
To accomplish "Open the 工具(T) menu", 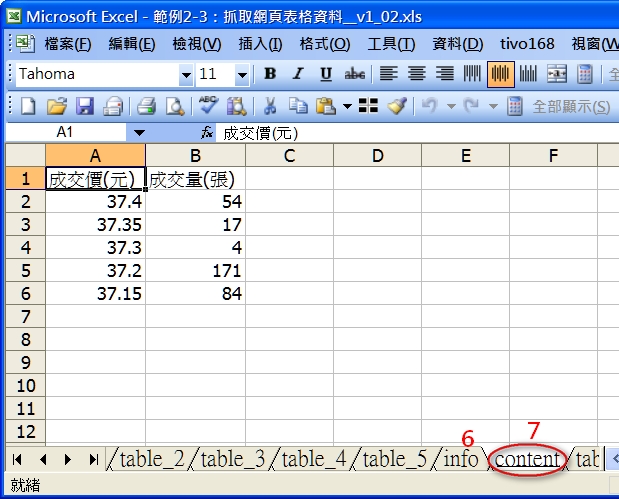I will 391,44.
